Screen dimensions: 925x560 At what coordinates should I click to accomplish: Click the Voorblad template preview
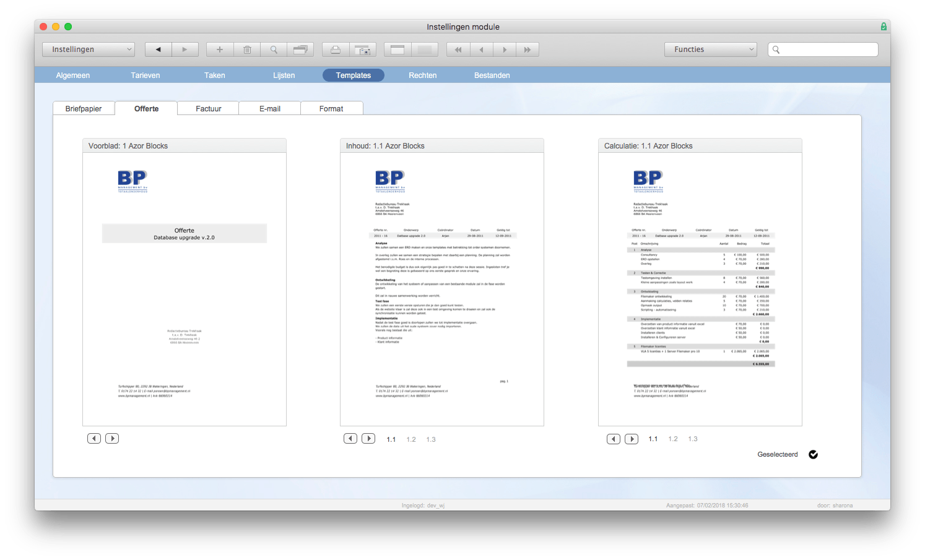point(185,290)
